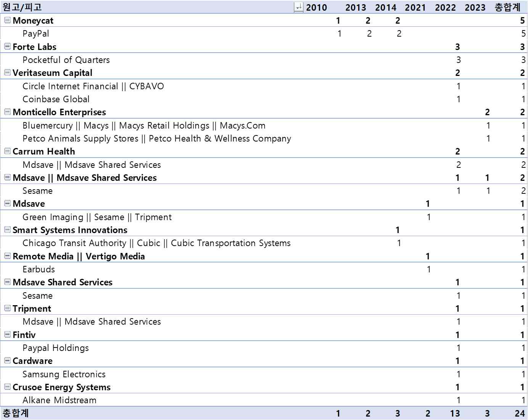Select the Forte Labs row label
The width and height of the screenshot is (528, 420).
(34, 47)
